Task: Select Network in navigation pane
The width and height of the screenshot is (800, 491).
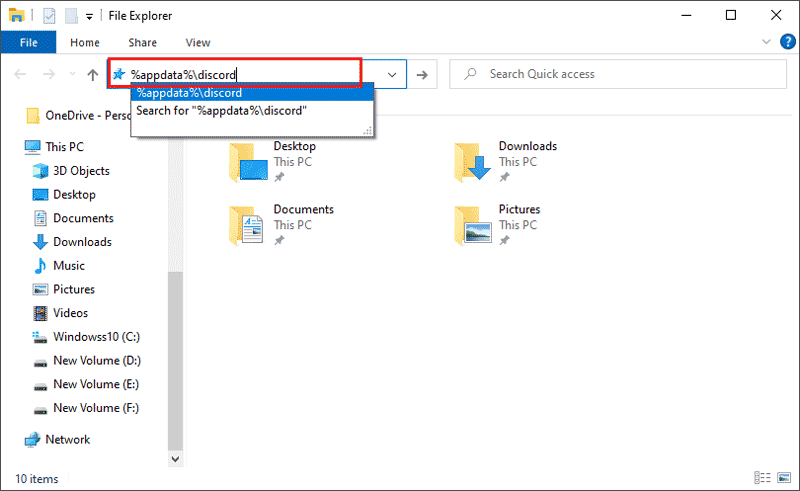Action: [57, 439]
